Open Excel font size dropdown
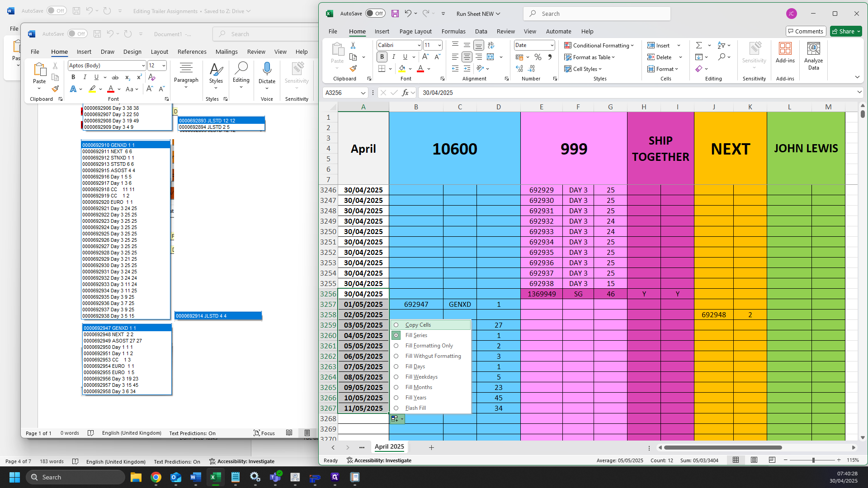The width and height of the screenshot is (868, 488). click(x=439, y=45)
